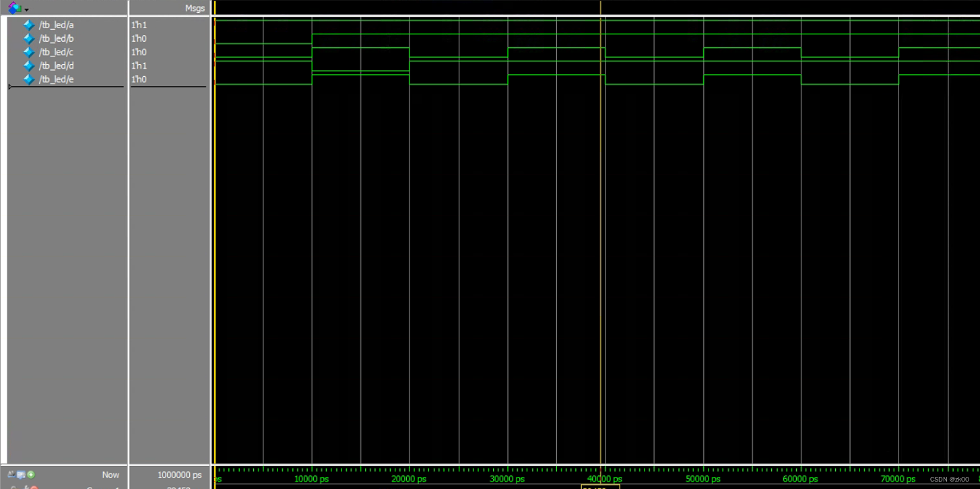Select the /tb_led/b signal name
Image resolution: width=980 pixels, height=489 pixels.
coord(57,38)
